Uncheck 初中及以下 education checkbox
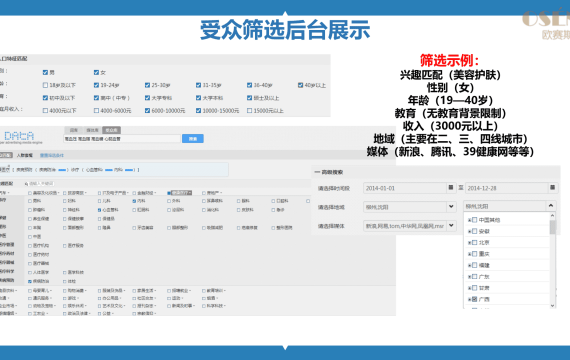This screenshot has height=360, width=570. click(45, 98)
